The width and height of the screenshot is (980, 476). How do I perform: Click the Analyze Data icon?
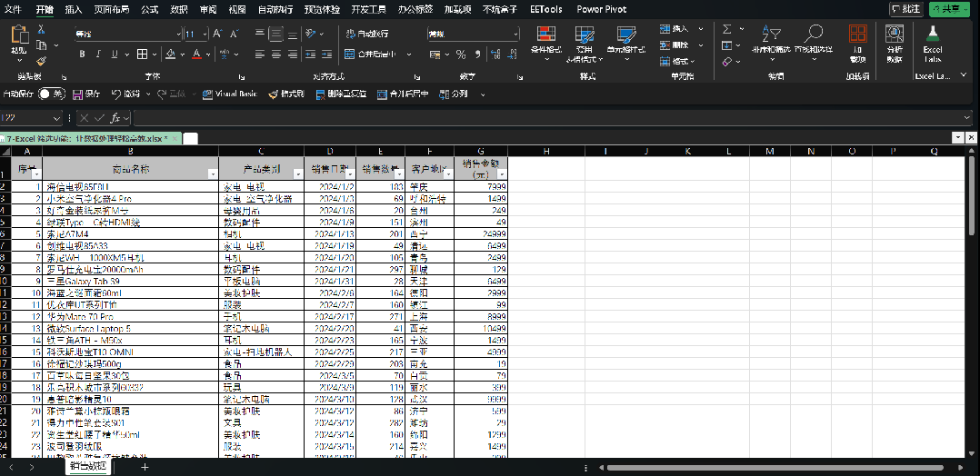coord(895,34)
